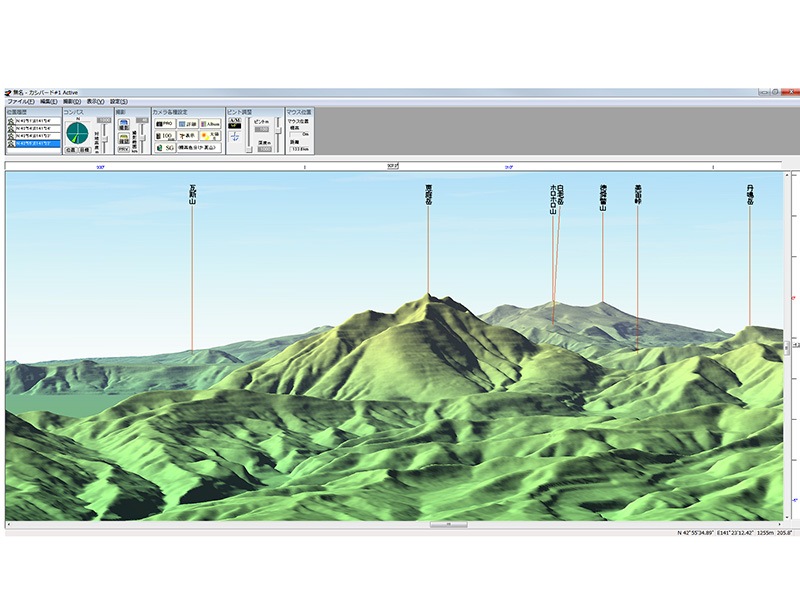Click the horizontal scrollbar thumb below view
Screen dimensions: 800x600
pyautogui.click(x=448, y=524)
